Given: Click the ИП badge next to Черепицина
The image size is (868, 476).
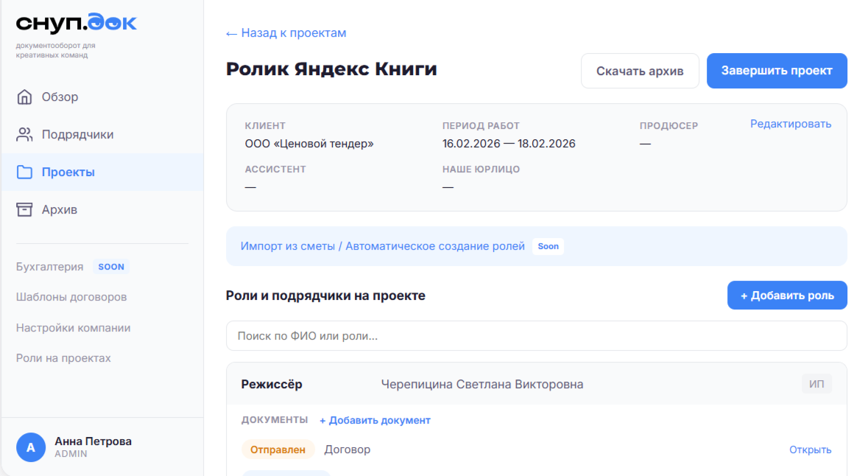Looking at the screenshot, I should [816, 384].
